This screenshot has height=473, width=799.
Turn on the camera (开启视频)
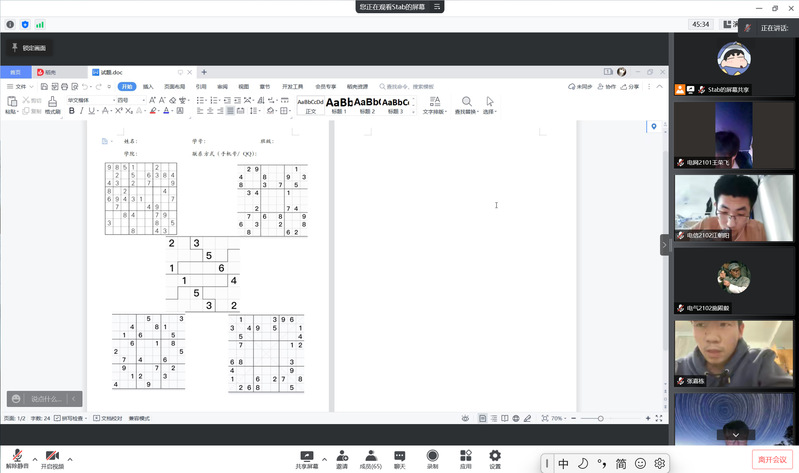52,456
